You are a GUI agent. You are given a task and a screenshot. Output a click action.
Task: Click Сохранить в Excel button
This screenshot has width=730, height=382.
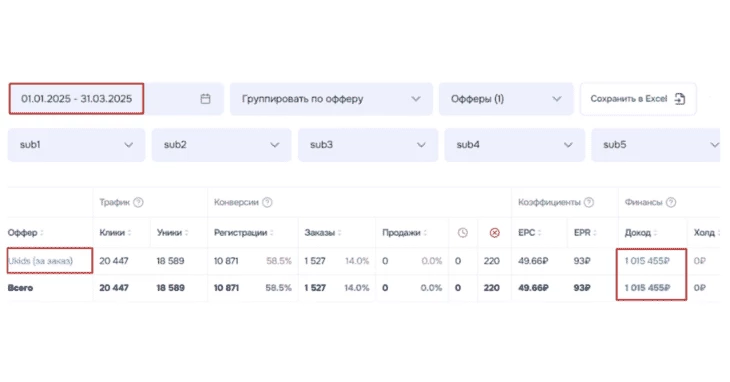(638, 99)
